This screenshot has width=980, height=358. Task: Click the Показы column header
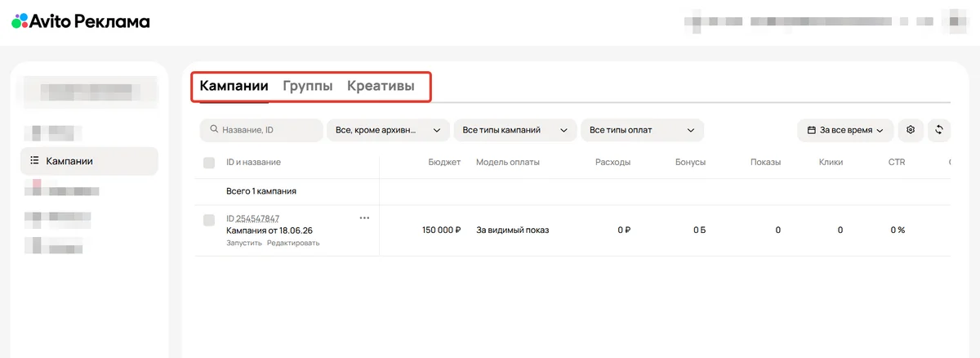(765, 163)
